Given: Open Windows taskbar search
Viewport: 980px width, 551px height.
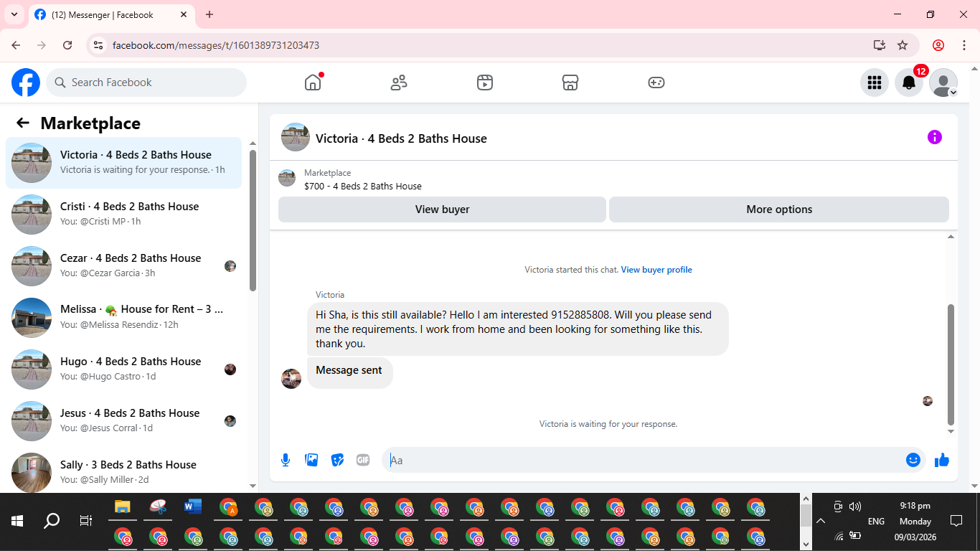Looking at the screenshot, I should (x=52, y=521).
